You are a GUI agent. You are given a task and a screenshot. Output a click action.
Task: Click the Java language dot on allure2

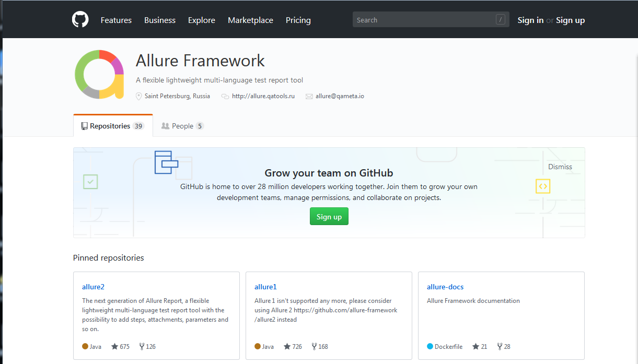(x=85, y=346)
